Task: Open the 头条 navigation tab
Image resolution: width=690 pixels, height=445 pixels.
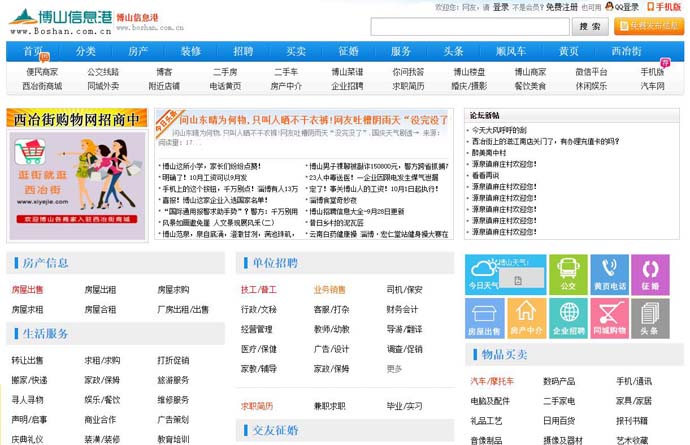Action: 453,51
